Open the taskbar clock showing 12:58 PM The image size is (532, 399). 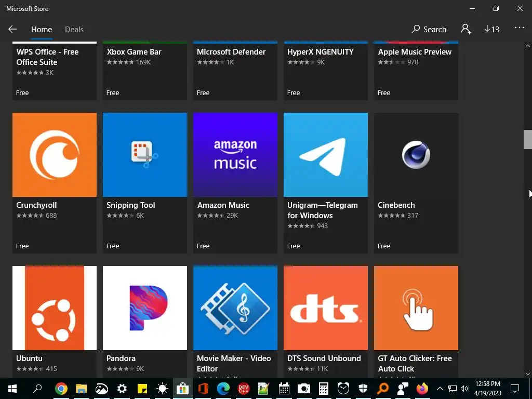click(x=487, y=389)
